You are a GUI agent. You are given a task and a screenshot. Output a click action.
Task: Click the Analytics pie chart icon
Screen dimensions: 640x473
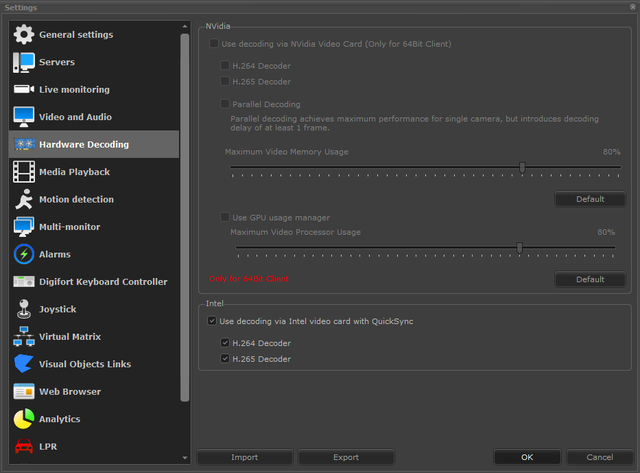24,419
